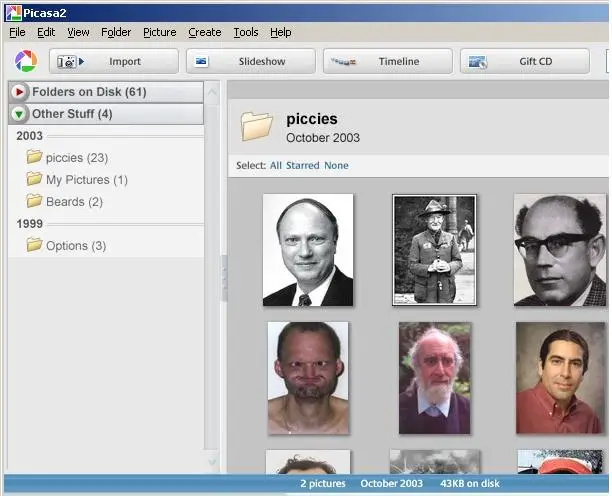Click the Gift CD button

(525, 61)
